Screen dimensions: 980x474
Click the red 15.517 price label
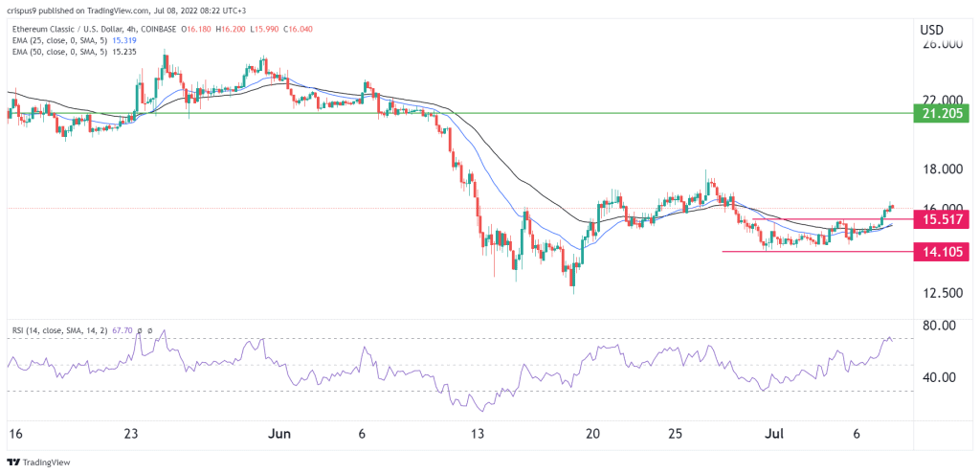pyautogui.click(x=943, y=219)
